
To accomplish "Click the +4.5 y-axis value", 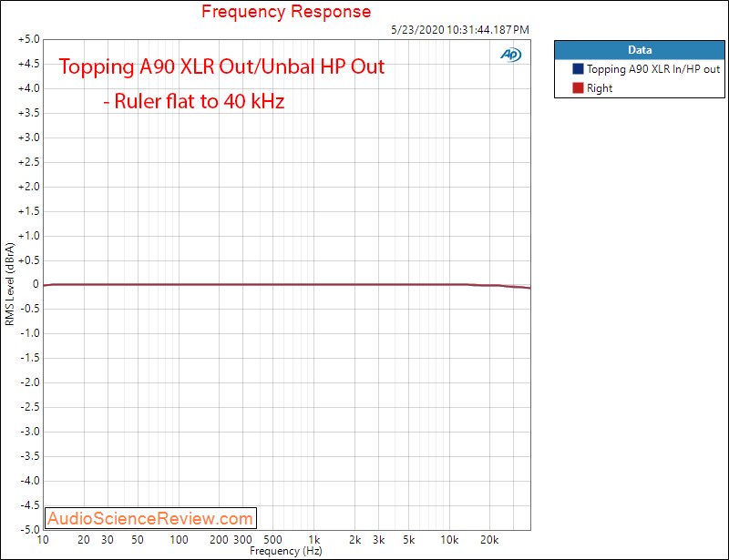I will click(x=29, y=64).
